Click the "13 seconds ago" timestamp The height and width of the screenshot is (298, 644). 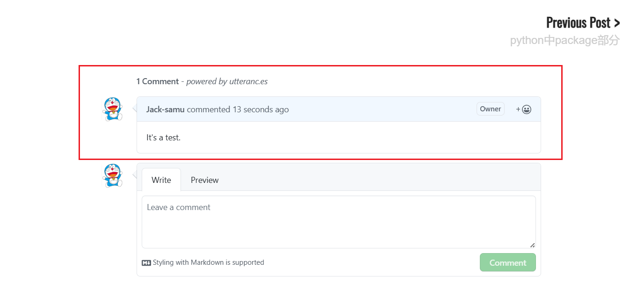[x=260, y=109]
